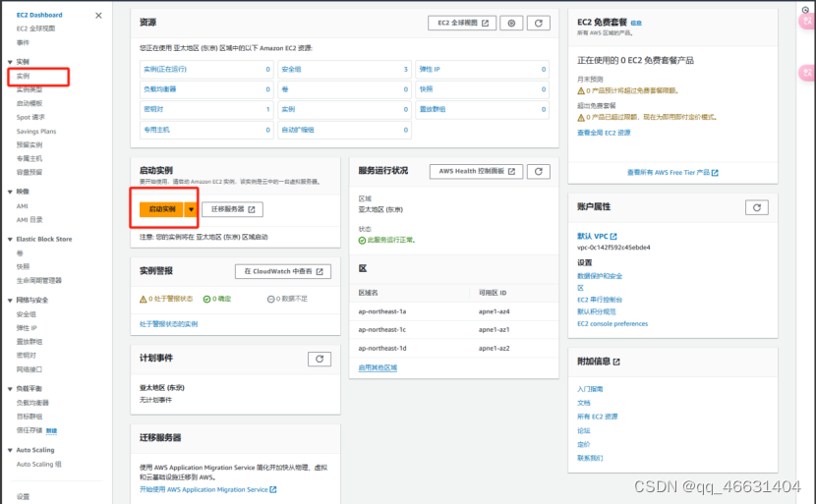Open Savings Plans in the sidebar
Image resolution: width=816 pixels, height=504 pixels.
point(36,132)
